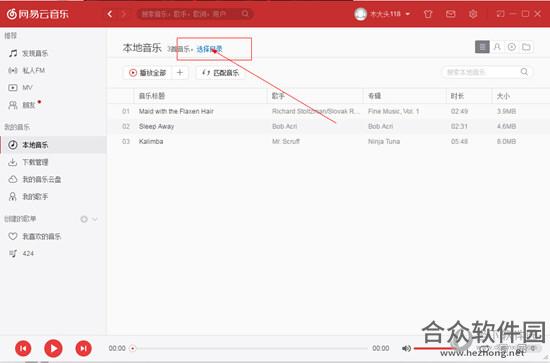Image resolution: width=550 pixels, height=363 pixels.
Task: Collapse the 创建的歌单 section chevron
Action: point(95,219)
